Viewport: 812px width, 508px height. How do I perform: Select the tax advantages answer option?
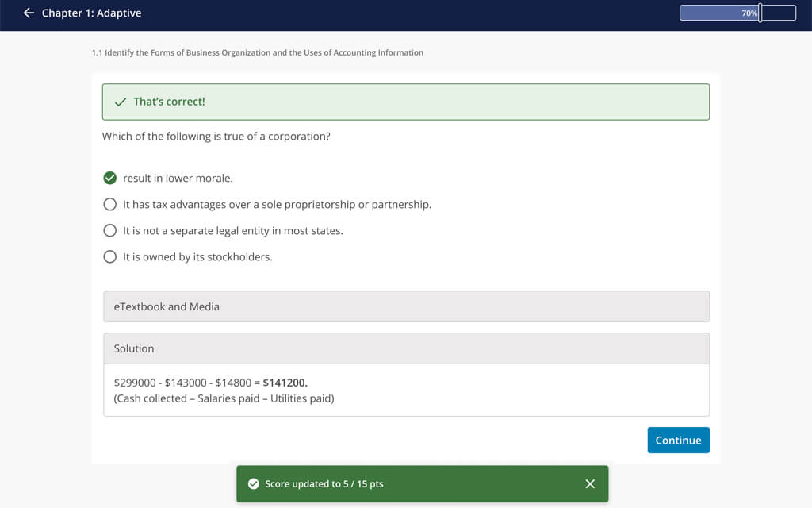tap(110, 204)
